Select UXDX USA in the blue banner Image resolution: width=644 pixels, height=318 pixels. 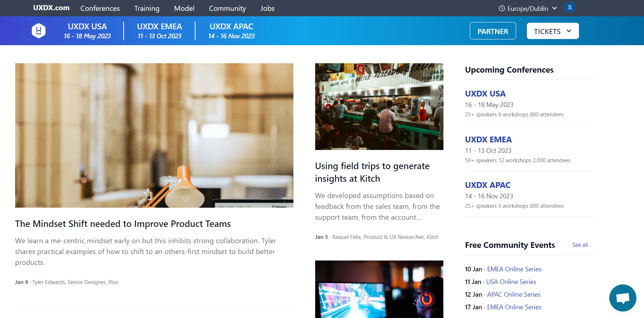[87, 31]
